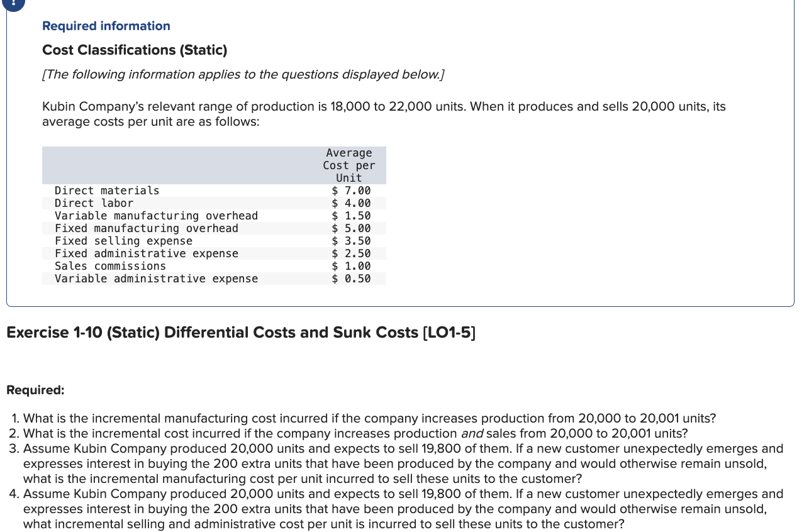Click the 'Fixed selling expense' row label
Screen dimensions: 809x532
pyautogui.click(x=123, y=241)
